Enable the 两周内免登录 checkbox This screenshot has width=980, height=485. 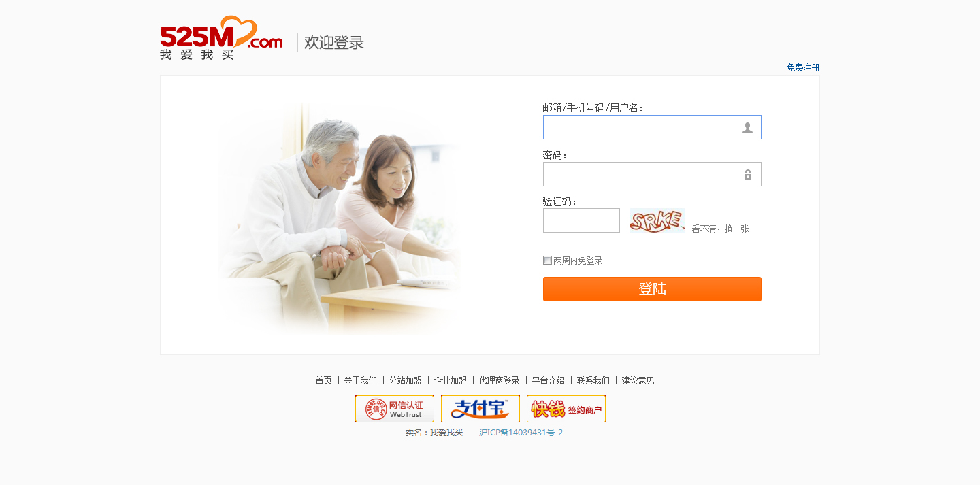(x=547, y=260)
